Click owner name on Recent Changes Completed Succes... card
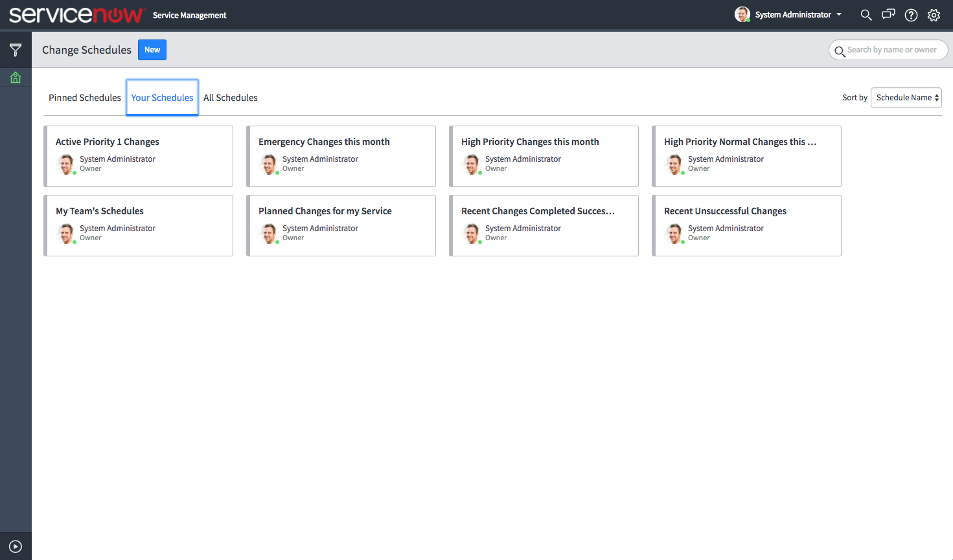The image size is (953, 560). pyautogui.click(x=523, y=229)
